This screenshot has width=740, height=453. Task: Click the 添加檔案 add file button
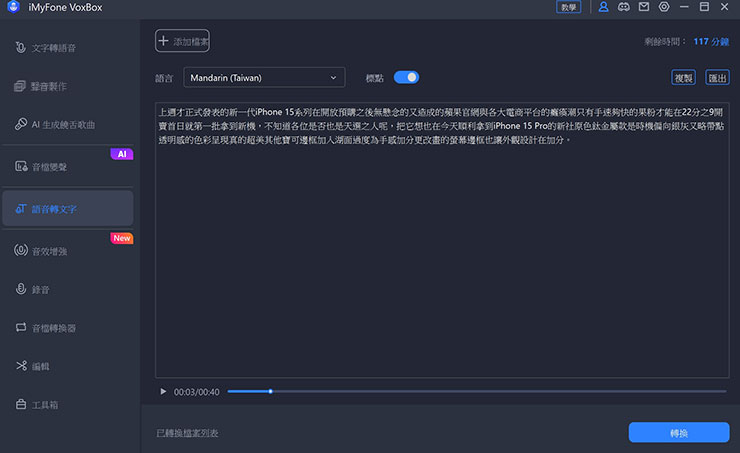[182, 41]
